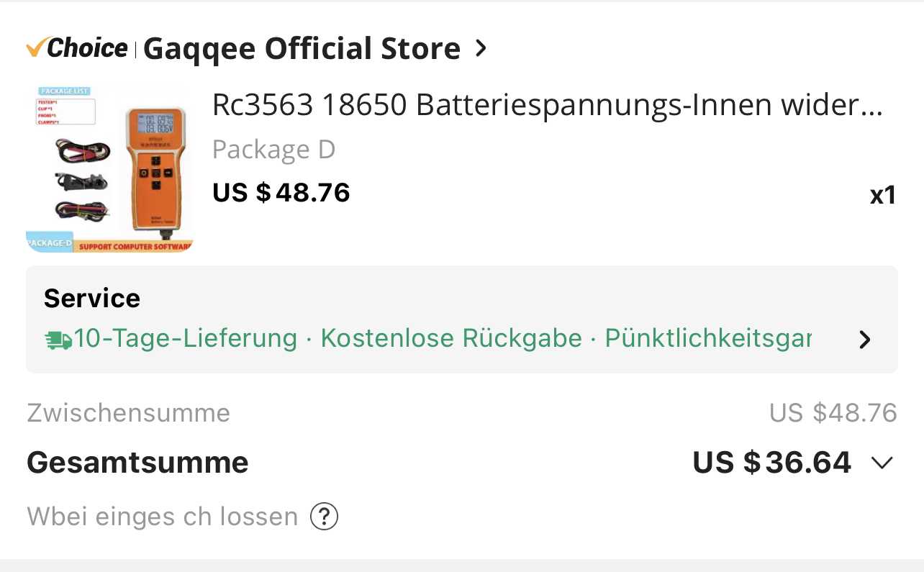Tap the chevron beside the store name
924x572 pixels.
coord(481,48)
